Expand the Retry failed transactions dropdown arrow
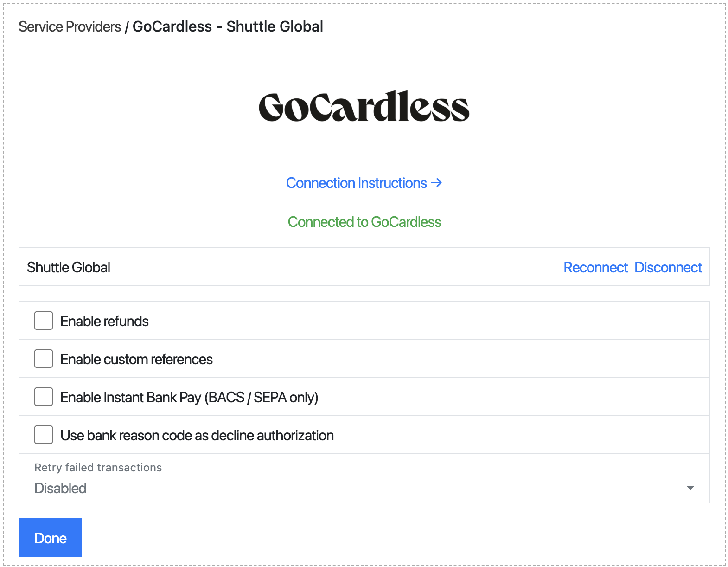The image size is (728, 567). pyautogui.click(x=690, y=488)
